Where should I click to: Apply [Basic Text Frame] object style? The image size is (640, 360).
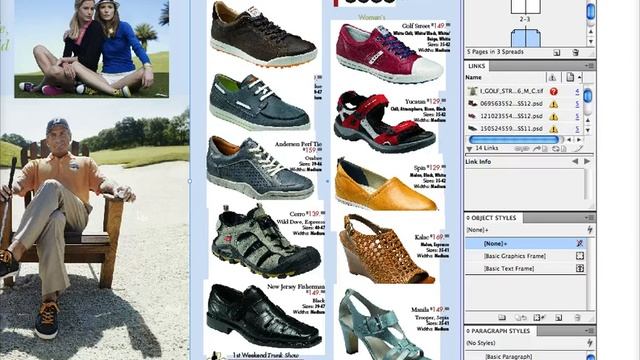[526, 269]
